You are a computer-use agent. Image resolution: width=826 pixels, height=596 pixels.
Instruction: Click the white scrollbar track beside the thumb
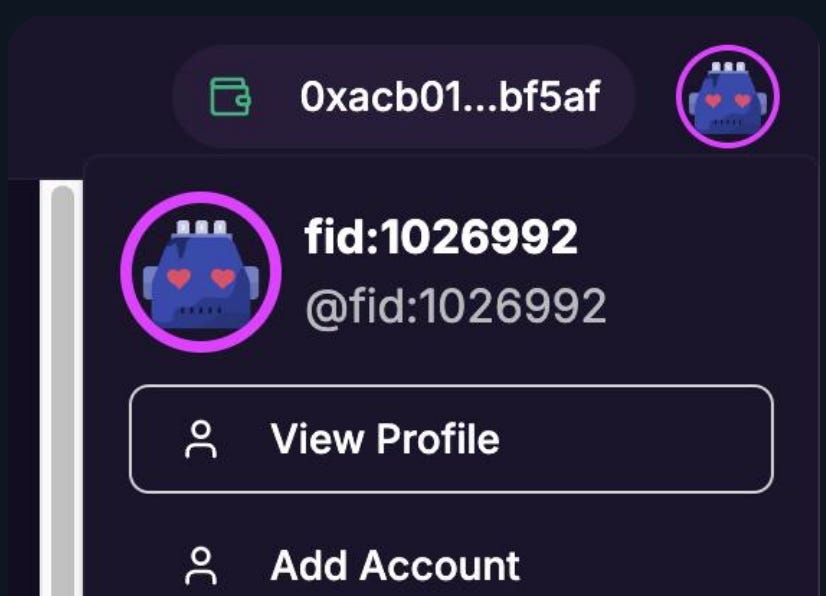(46, 388)
